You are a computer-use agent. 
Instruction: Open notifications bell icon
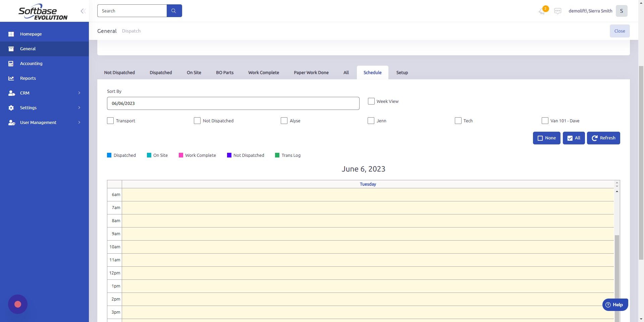542,11
